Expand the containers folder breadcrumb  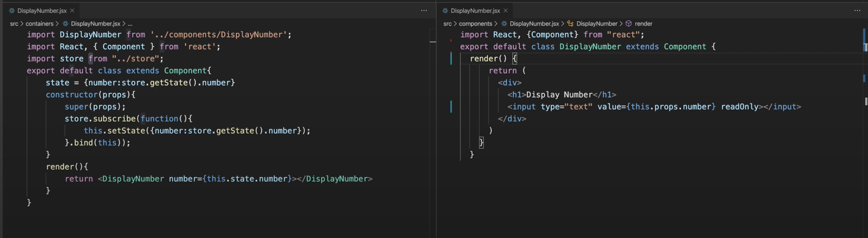click(39, 24)
